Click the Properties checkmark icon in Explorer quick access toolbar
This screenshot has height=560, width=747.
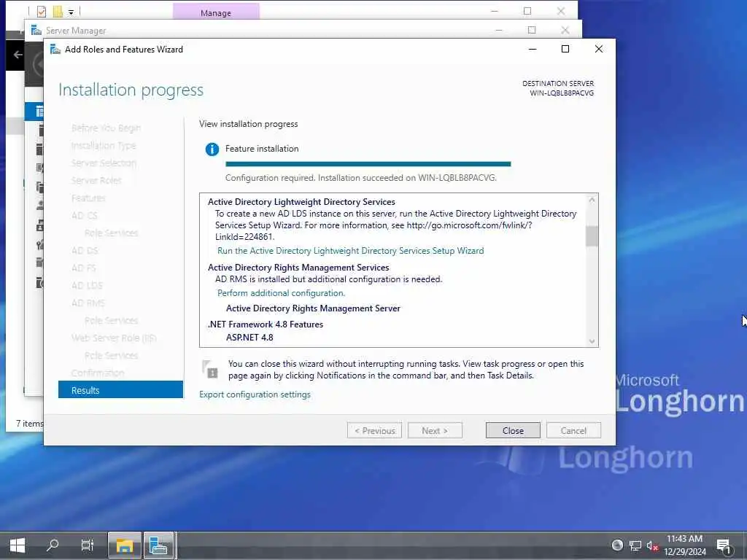pos(42,11)
